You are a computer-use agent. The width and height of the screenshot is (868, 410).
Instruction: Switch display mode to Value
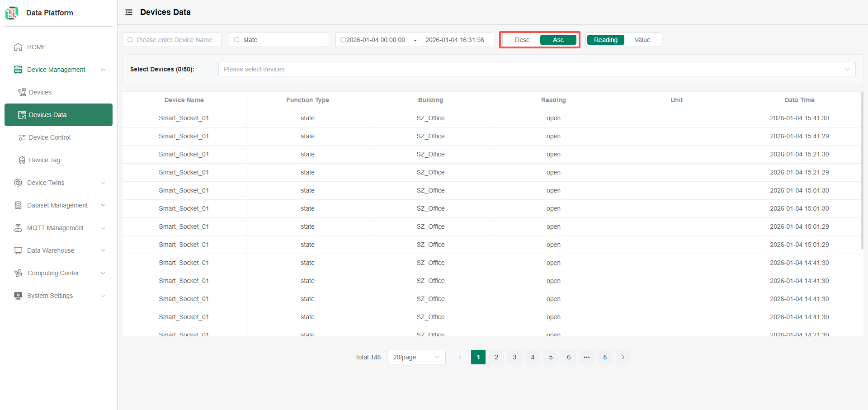click(642, 40)
